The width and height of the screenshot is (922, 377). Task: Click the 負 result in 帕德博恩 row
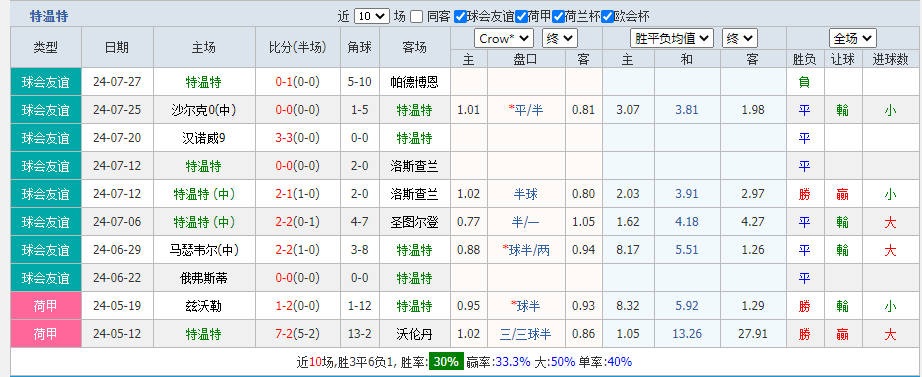pos(804,82)
